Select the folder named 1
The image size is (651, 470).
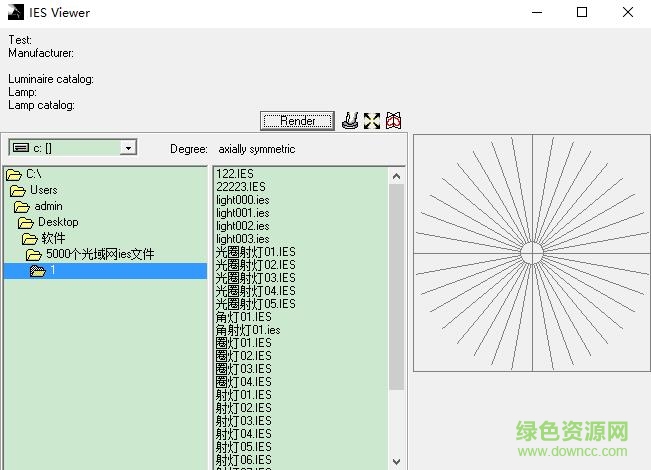click(105, 271)
